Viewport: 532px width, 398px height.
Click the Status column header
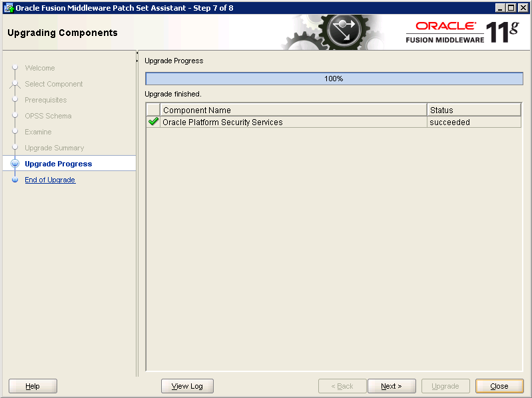tap(474, 110)
